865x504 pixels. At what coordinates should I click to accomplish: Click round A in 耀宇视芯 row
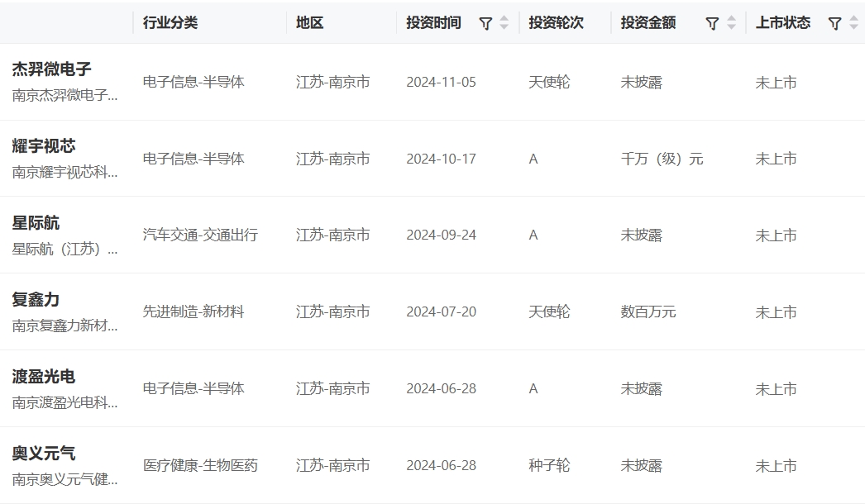[533, 159]
